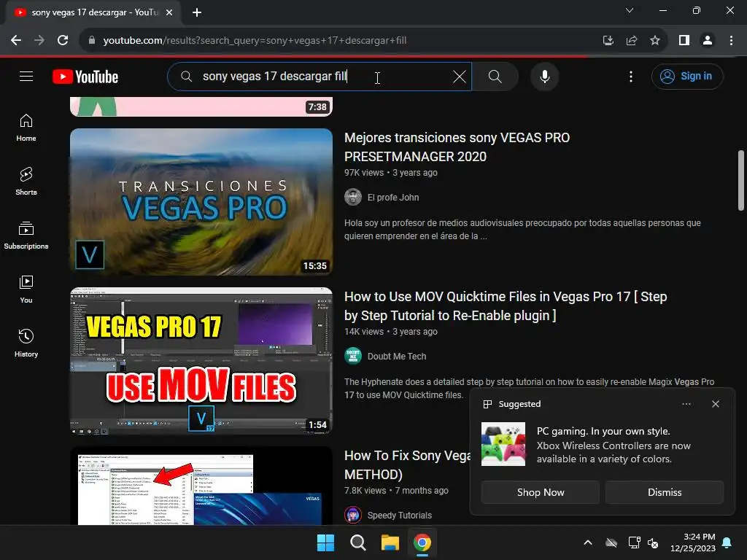Sign in to YouTube

687,76
